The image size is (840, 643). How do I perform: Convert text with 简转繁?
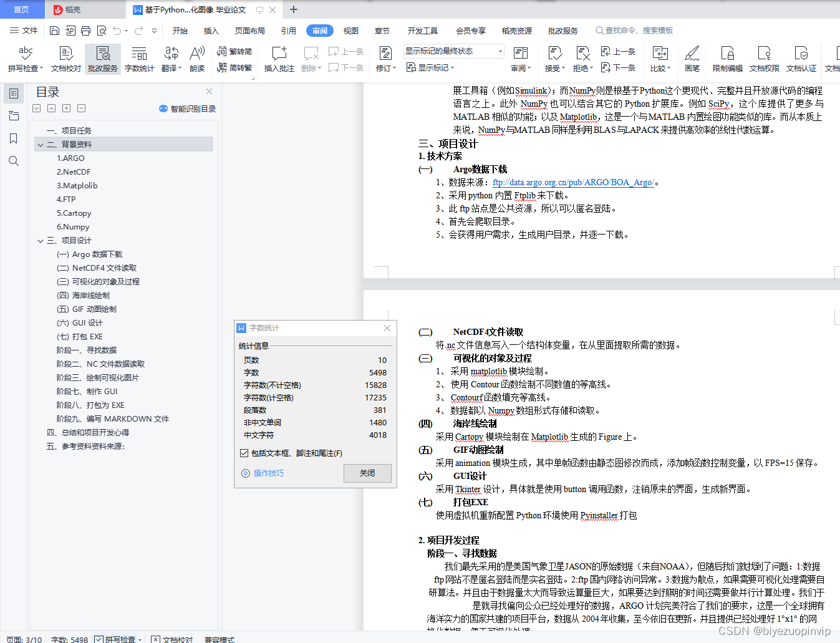point(234,67)
